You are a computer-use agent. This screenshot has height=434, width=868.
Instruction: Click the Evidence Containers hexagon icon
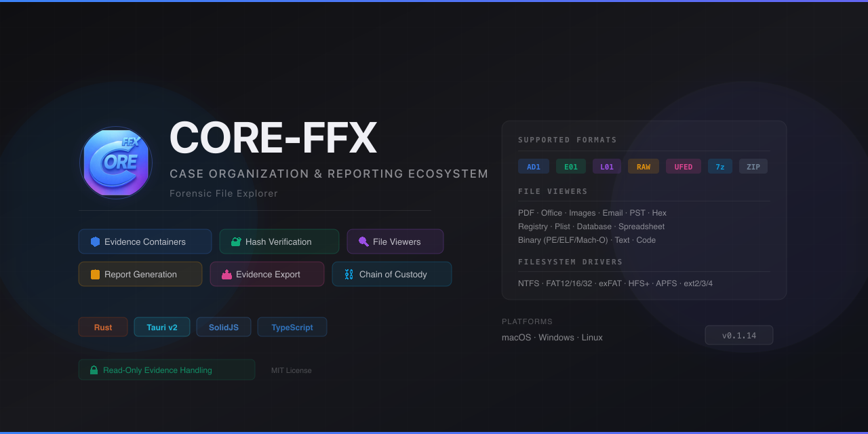tap(95, 241)
